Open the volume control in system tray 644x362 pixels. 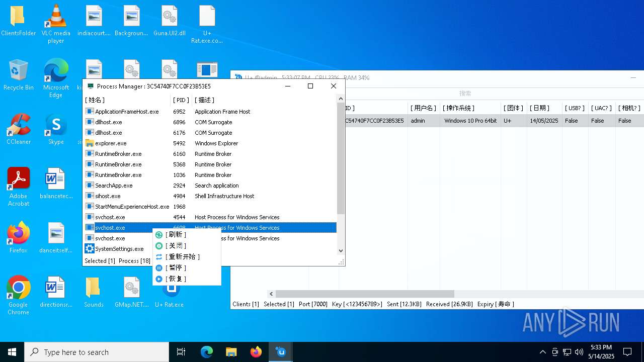pos(579,352)
